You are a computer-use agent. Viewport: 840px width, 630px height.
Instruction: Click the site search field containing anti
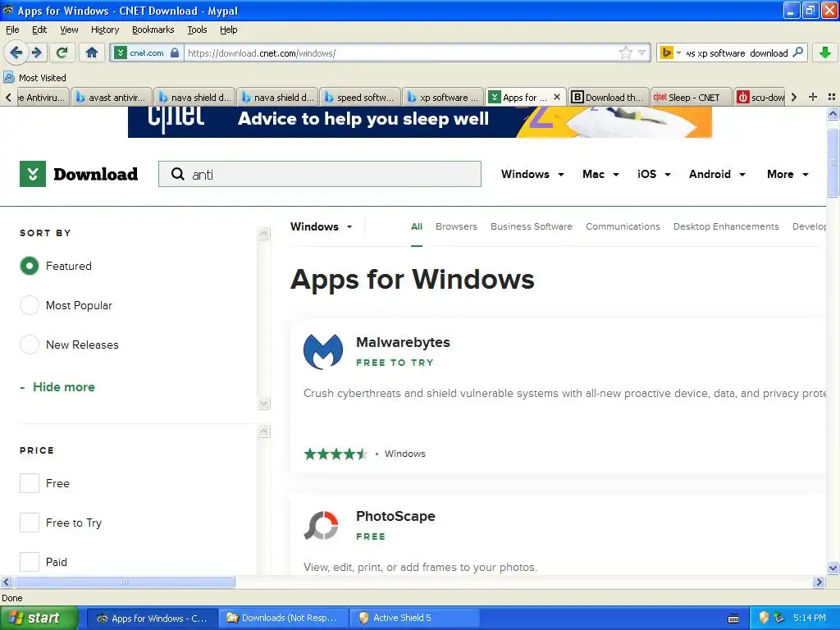[320, 174]
